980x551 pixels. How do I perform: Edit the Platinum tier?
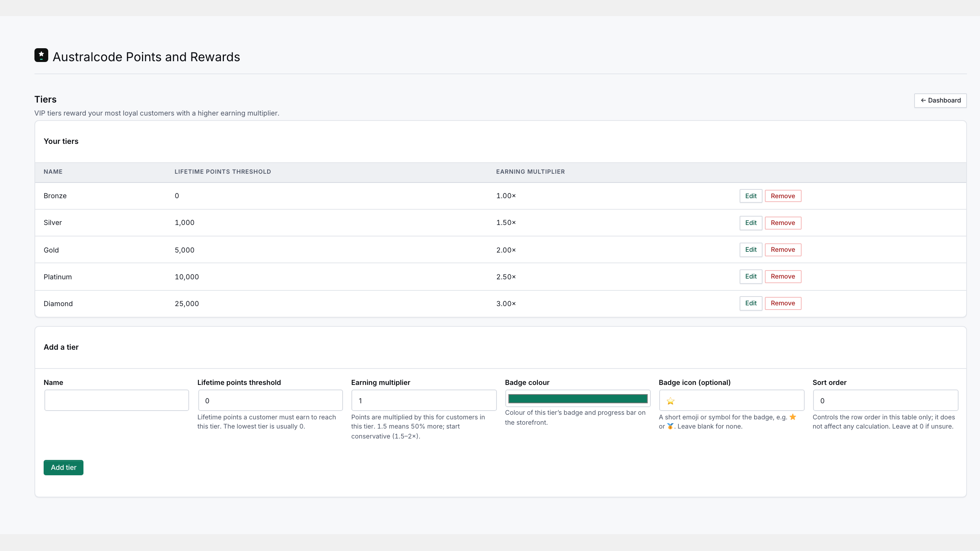[x=751, y=276]
